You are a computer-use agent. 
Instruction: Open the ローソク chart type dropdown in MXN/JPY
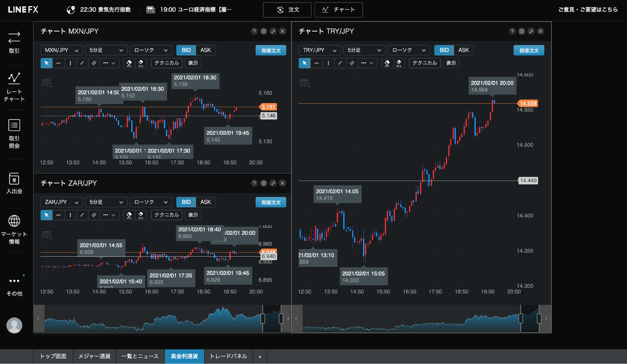151,50
